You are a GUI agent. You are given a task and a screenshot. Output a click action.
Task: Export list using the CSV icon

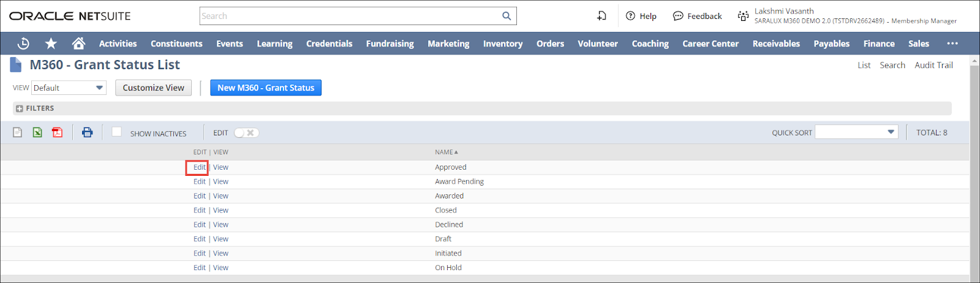pos(18,132)
